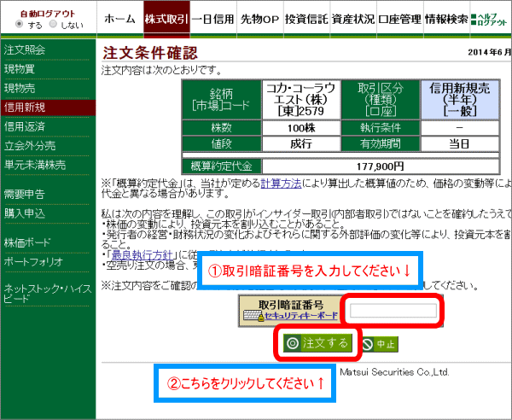Viewport: 512px width, 420px height.
Task: Open the 口座管理 tab
Action: 400,20
